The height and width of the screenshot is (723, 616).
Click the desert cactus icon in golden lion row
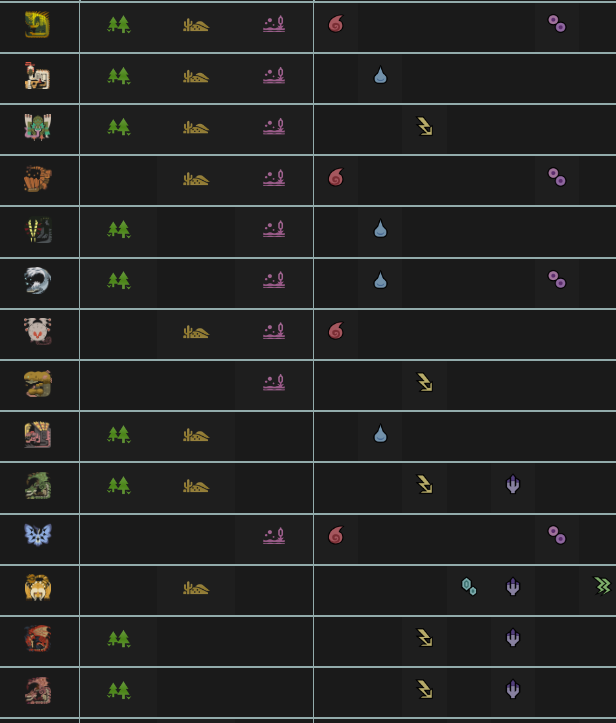tap(196, 588)
